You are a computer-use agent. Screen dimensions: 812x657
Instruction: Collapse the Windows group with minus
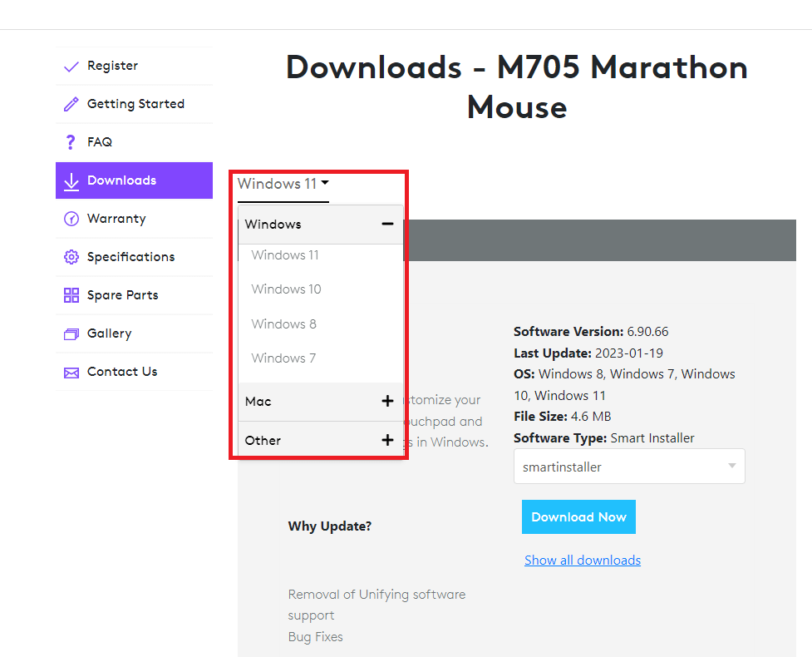point(387,225)
